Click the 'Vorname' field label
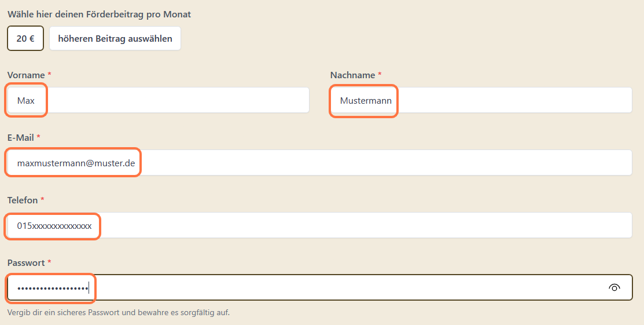644x325 pixels. 26,75
